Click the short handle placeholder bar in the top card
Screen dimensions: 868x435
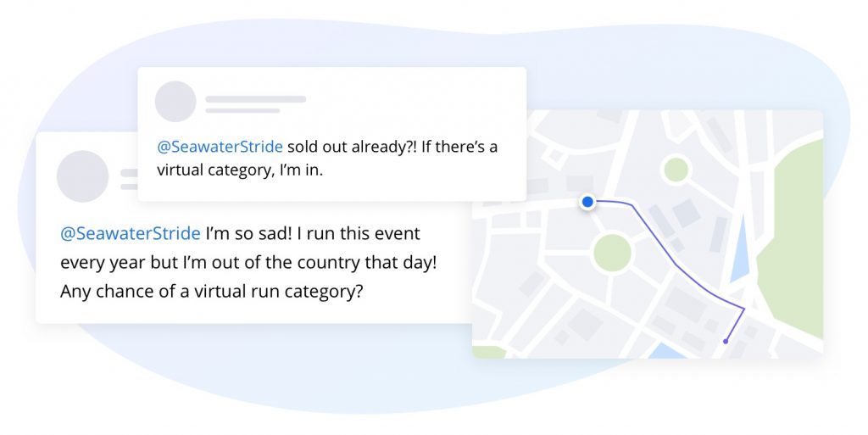tap(242, 110)
